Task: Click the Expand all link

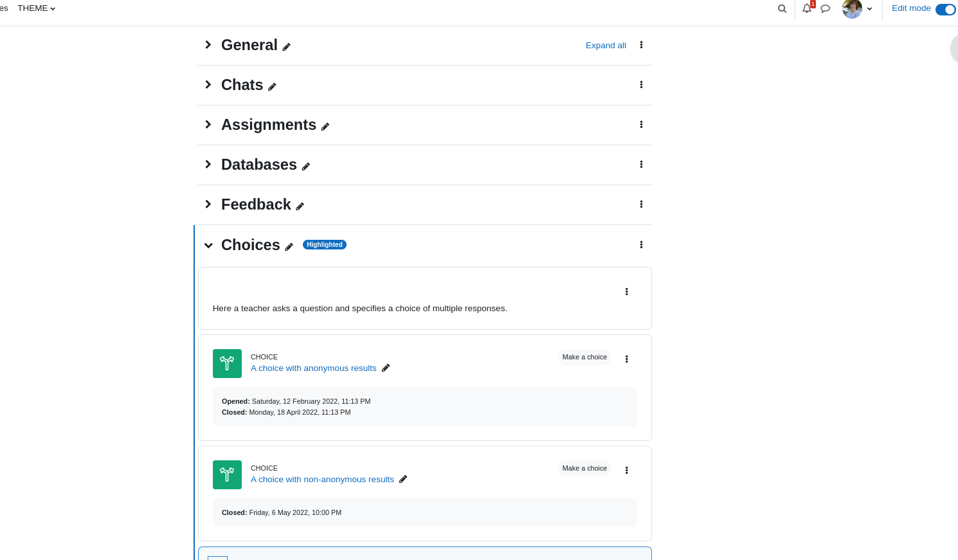Action: (x=606, y=46)
